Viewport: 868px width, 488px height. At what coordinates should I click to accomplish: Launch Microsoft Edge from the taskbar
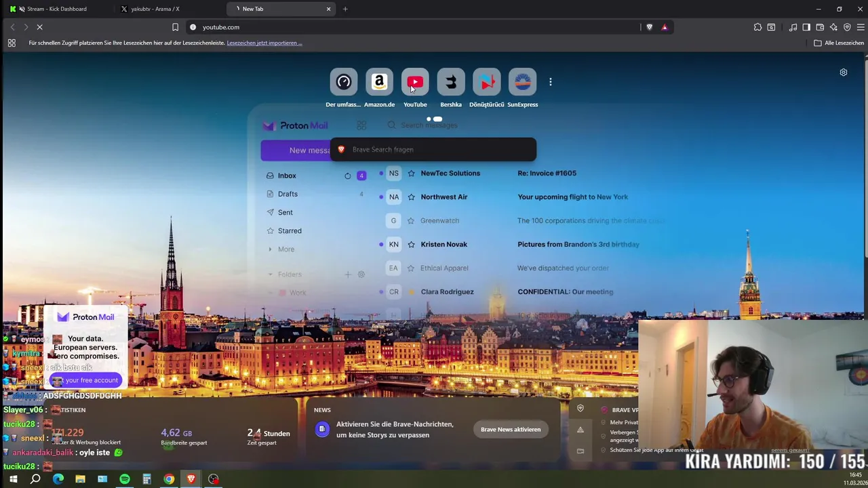point(58,479)
